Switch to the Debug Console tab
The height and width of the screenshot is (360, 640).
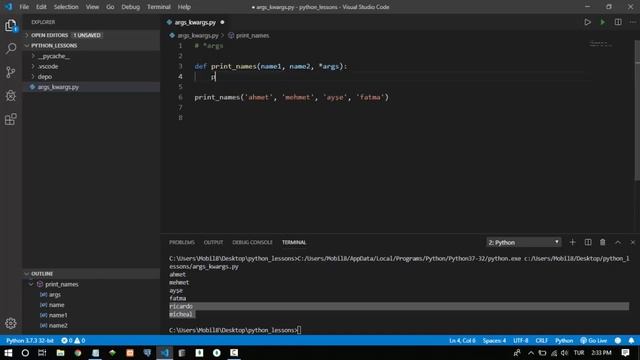252,242
